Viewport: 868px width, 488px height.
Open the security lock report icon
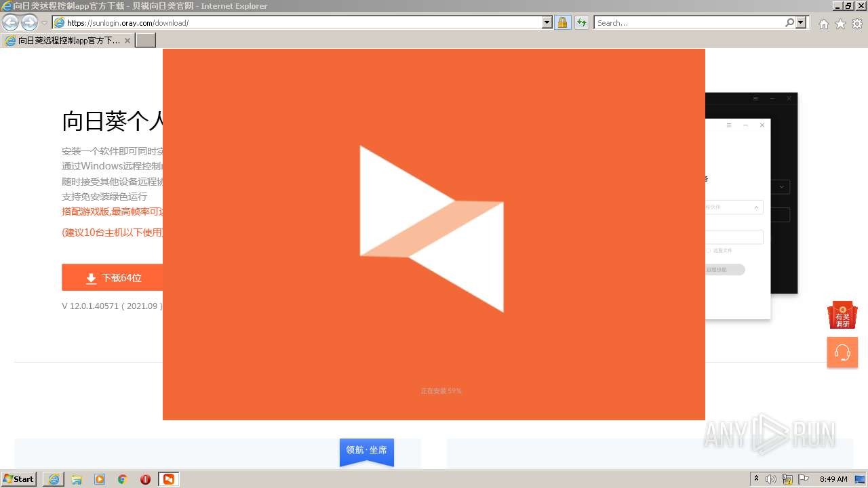(x=562, y=22)
